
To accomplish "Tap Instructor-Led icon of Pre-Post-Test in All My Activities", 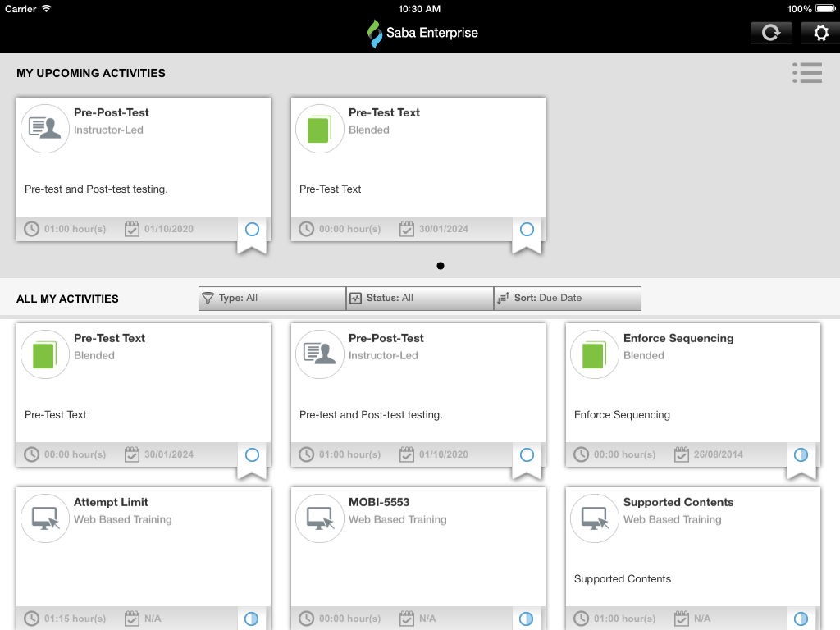I will 320,354.
